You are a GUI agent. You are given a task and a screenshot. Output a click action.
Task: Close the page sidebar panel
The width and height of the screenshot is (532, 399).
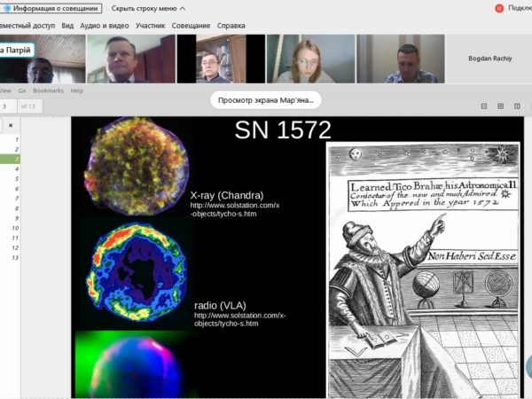point(11,126)
